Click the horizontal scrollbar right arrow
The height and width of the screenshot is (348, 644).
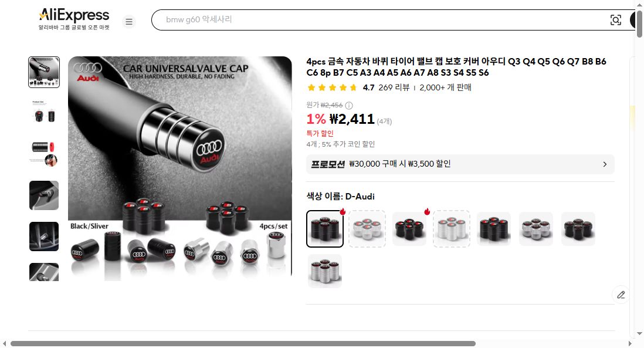(x=630, y=343)
